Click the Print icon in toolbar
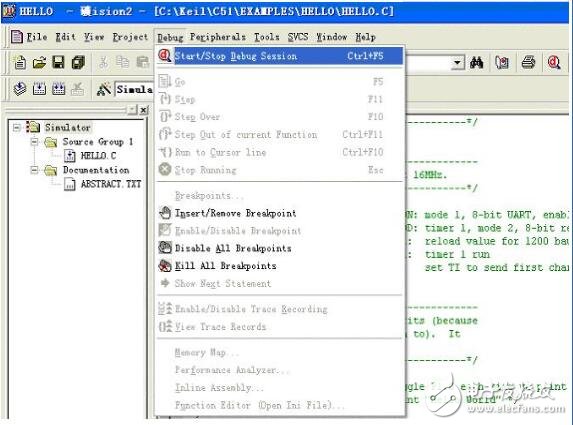Image resolution: width=573 pixels, height=425 pixels. click(528, 62)
